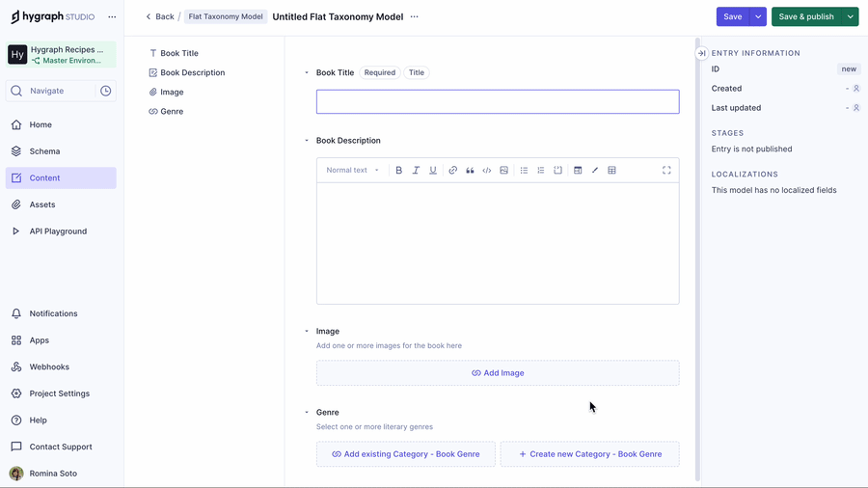Focus the Book Title input field
Screen dimensions: 868x488
498,102
